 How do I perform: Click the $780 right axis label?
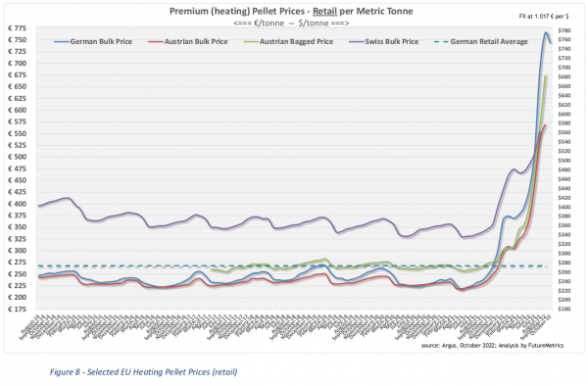click(564, 30)
